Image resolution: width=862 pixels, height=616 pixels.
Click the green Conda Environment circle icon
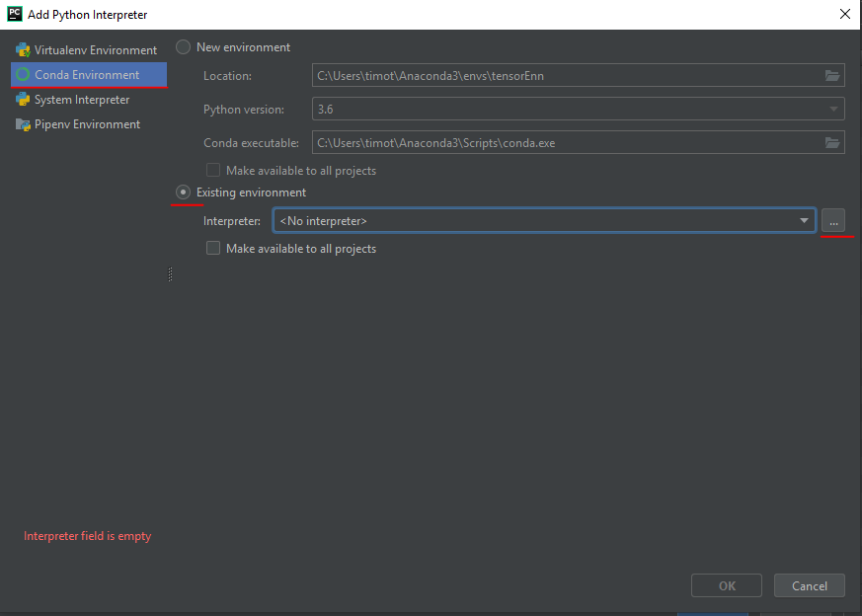[x=23, y=75]
